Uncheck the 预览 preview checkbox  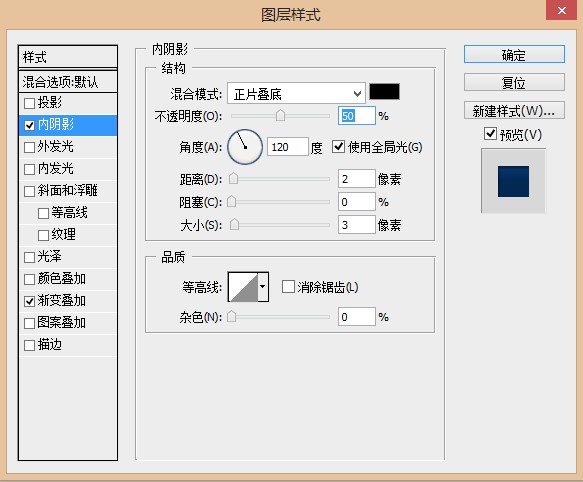point(490,134)
